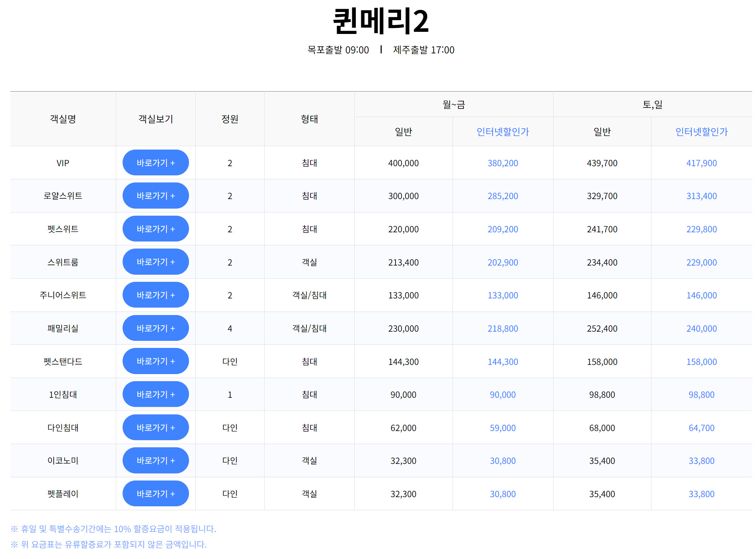Open the 패밀리실 room 바로가기 button
This screenshot has width=756, height=559.
point(155,328)
